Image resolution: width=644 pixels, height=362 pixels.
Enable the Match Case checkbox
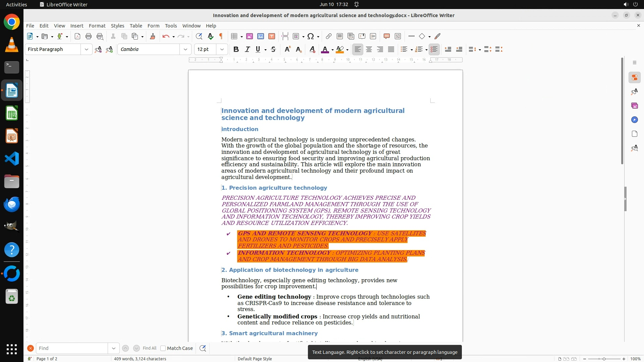click(163, 348)
